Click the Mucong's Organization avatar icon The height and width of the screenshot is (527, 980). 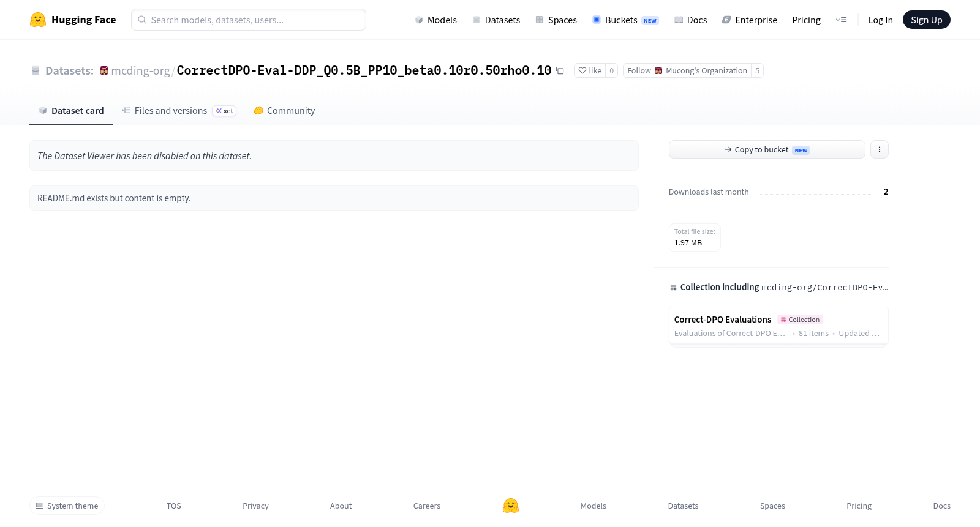click(x=658, y=70)
